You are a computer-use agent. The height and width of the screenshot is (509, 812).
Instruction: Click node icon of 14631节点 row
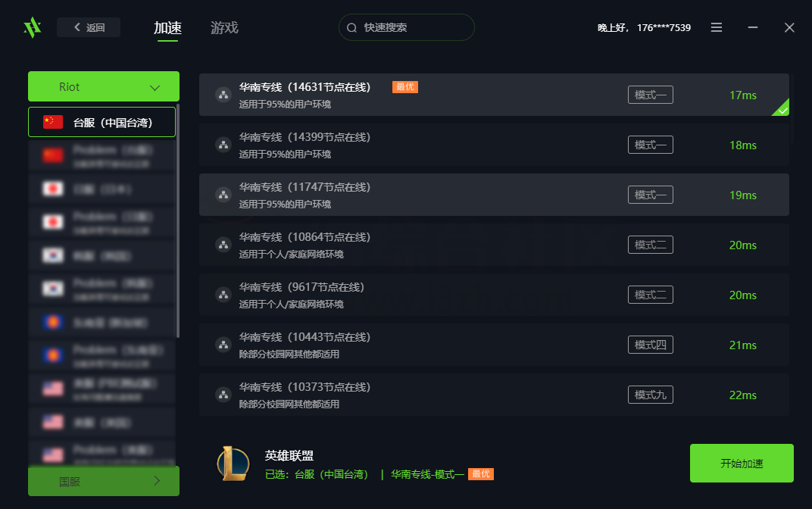coord(223,95)
